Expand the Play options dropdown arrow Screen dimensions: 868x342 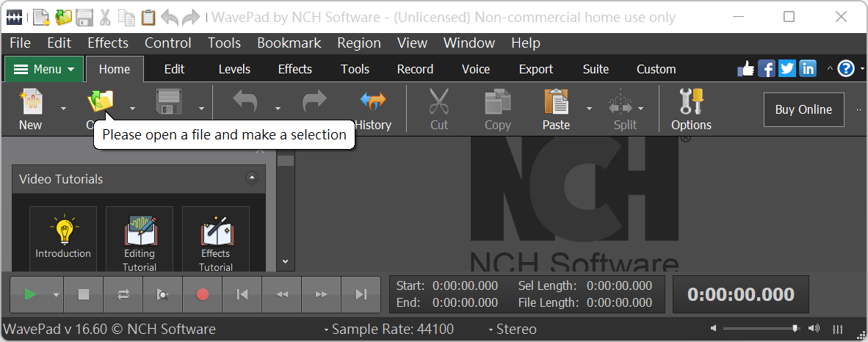[56, 294]
